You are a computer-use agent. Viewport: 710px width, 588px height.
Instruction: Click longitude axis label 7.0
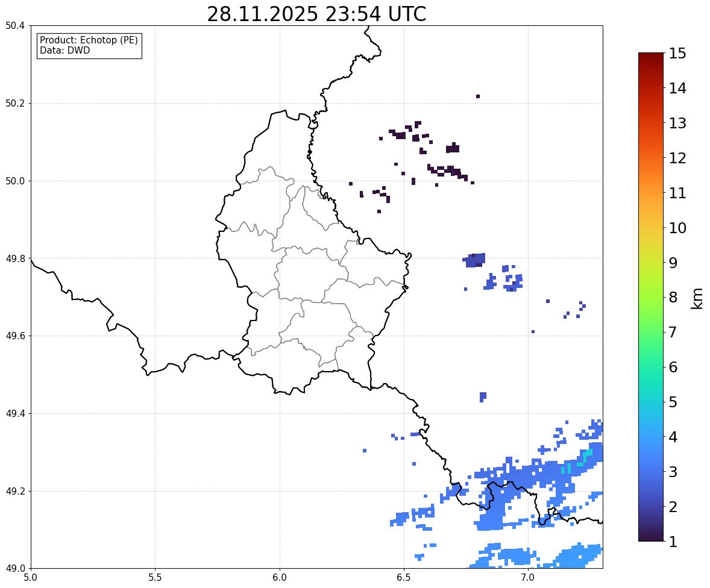click(x=528, y=578)
